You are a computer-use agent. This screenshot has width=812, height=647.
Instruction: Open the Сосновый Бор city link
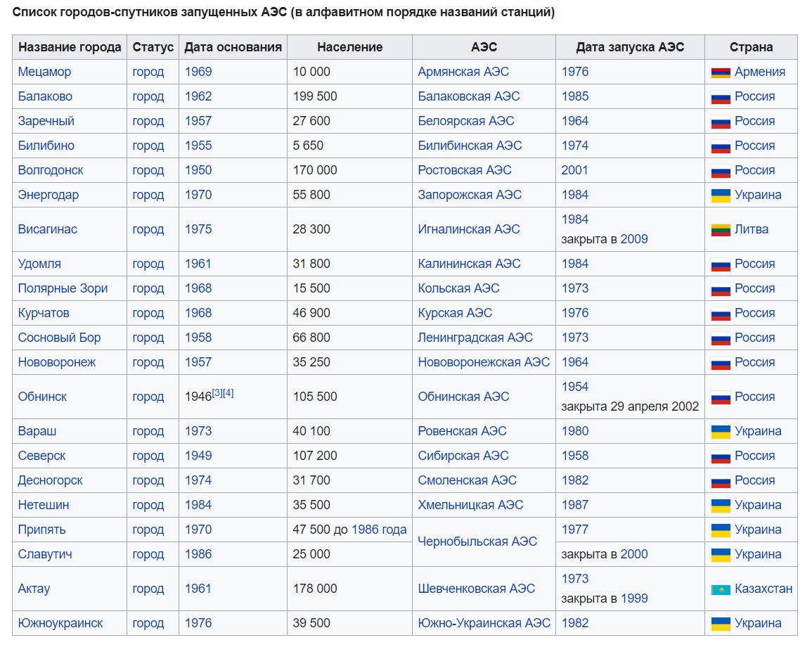point(60,338)
